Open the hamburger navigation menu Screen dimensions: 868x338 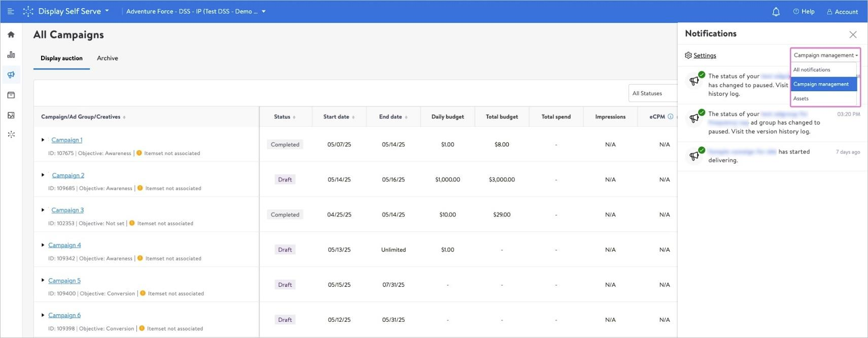11,11
